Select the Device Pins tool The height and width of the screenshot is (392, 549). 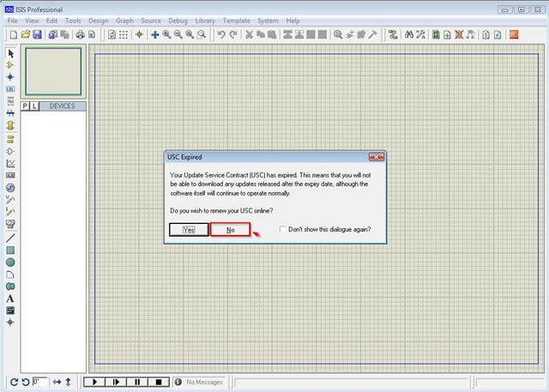click(x=10, y=151)
